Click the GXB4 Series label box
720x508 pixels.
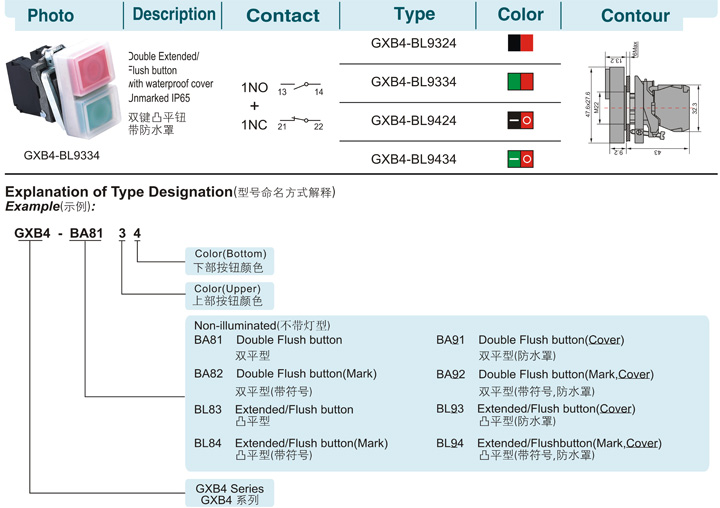[230, 494]
